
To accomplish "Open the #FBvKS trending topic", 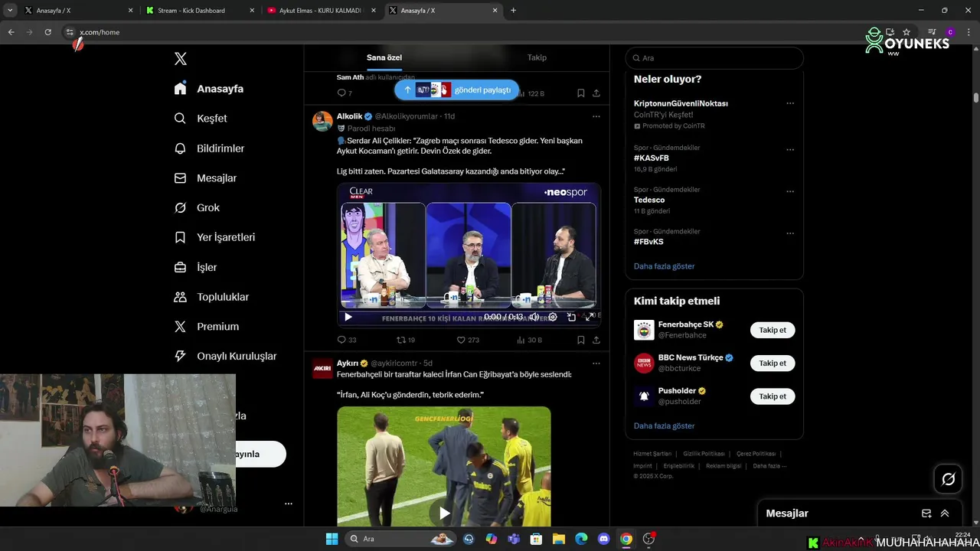I will point(648,242).
